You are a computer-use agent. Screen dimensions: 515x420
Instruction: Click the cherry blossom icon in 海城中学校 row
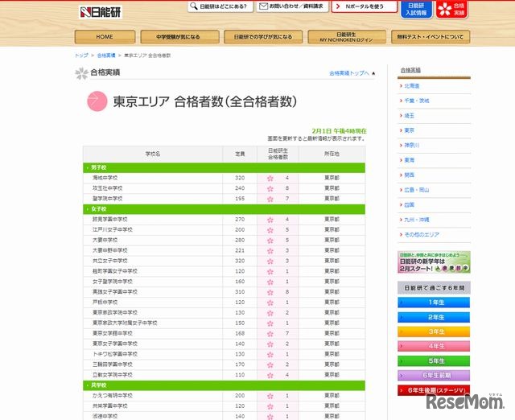[x=270, y=177]
